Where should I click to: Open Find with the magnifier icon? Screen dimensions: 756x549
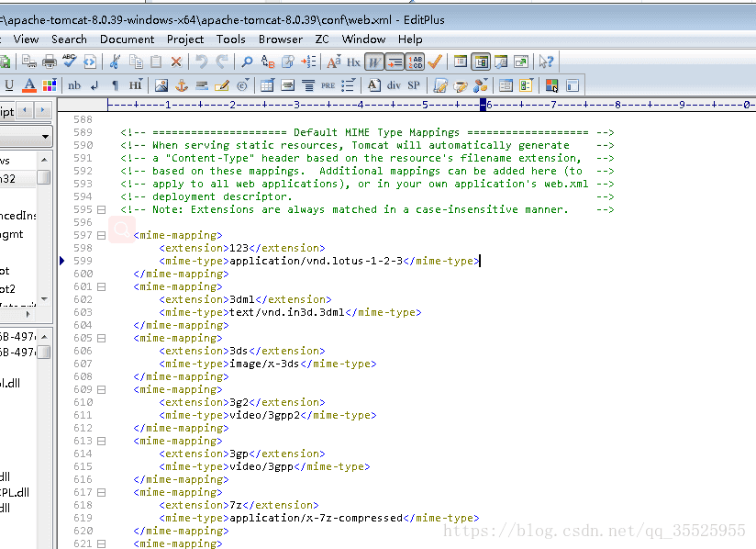(247, 62)
